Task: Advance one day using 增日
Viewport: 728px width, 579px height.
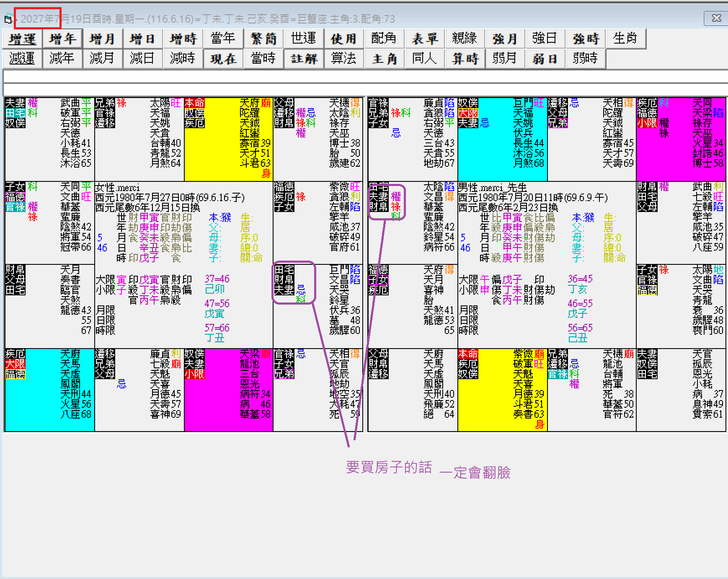Action: point(142,39)
